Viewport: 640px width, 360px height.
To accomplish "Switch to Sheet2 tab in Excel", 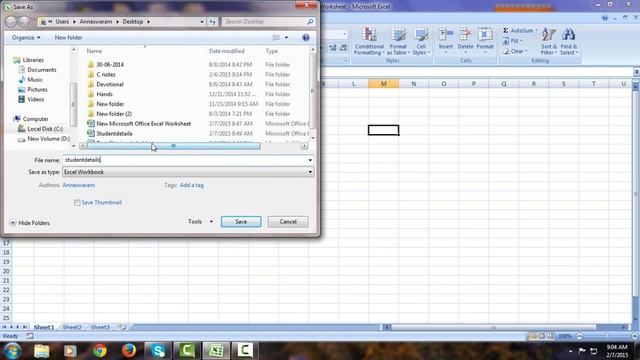I will click(x=72, y=327).
